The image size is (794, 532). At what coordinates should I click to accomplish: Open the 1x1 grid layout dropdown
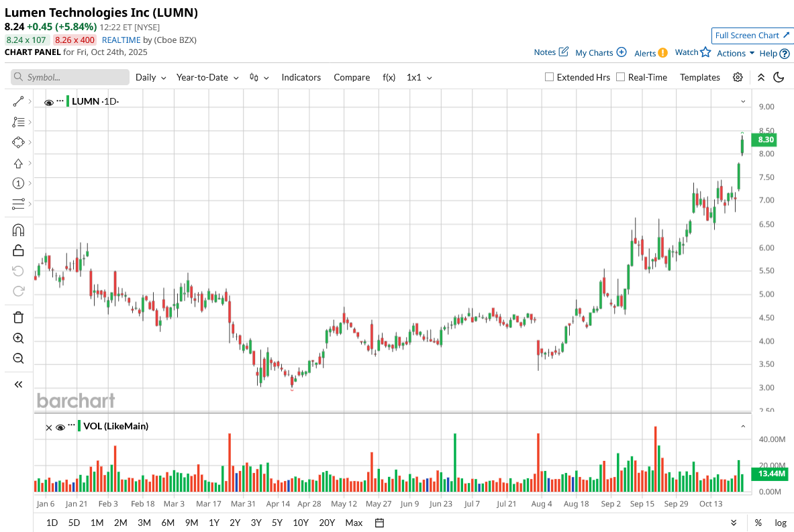(x=419, y=77)
